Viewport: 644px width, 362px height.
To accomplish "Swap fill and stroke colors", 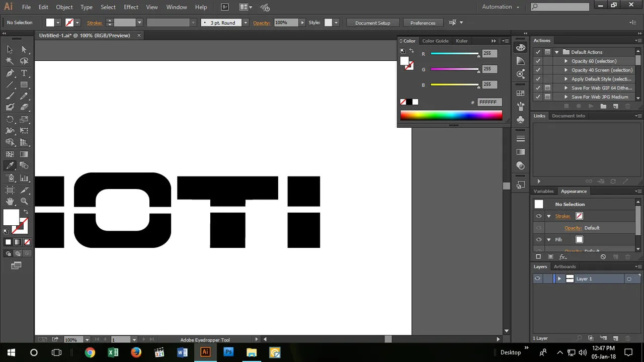I will (x=26, y=211).
